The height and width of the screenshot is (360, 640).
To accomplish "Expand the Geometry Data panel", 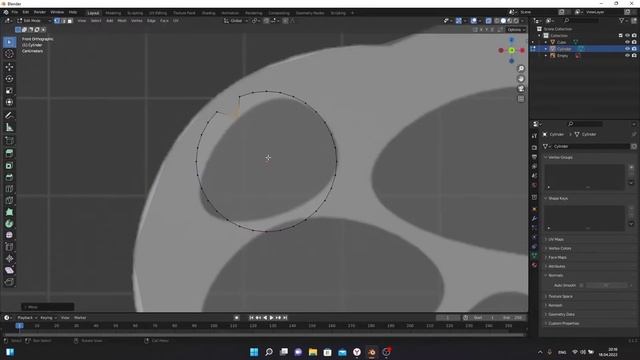I will pos(561,314).
